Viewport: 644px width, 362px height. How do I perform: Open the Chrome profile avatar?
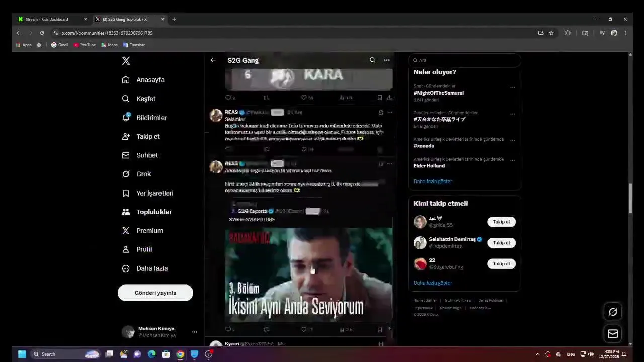point(614,33)
